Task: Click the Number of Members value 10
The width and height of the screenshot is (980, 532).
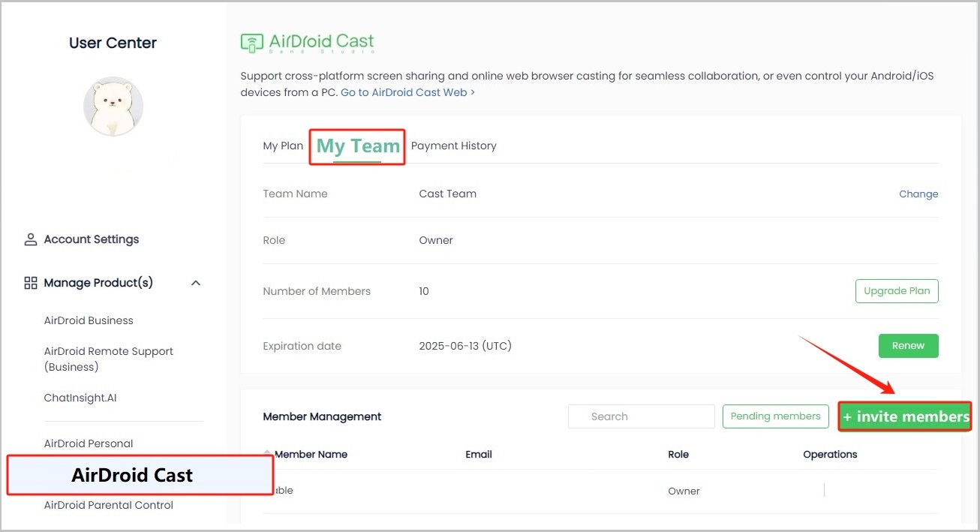Action: 424,291
